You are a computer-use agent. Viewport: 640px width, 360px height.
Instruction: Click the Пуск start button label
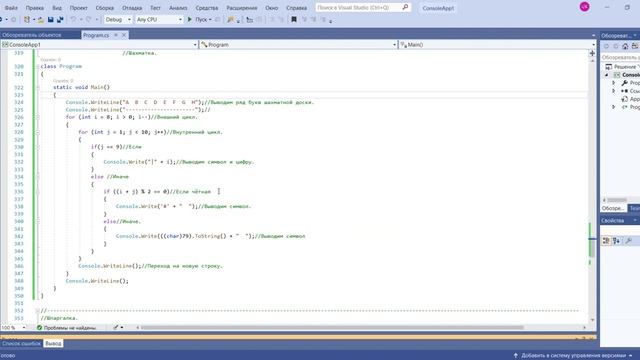tap(201, 20)
